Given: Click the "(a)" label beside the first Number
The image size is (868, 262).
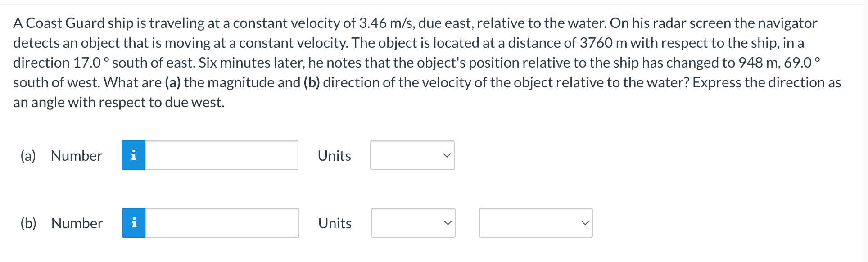Looking at the screenshot, I should pos(28,156).
